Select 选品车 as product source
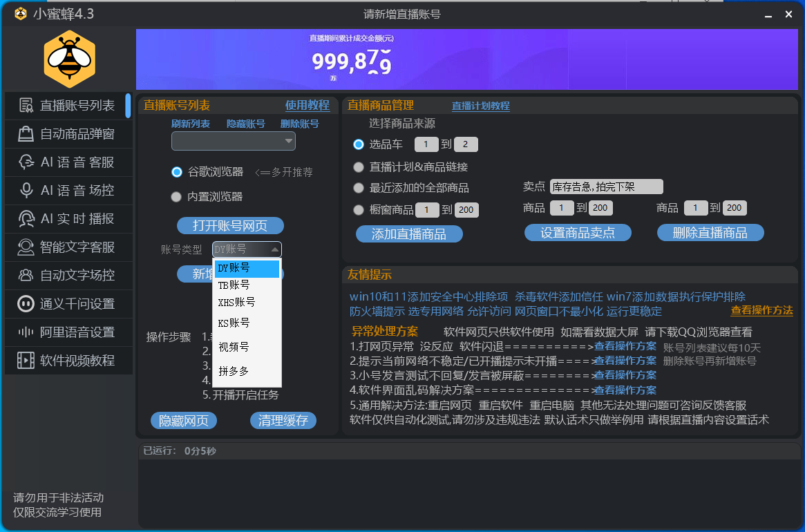805x532 pixels. click(x=359, y=145)
